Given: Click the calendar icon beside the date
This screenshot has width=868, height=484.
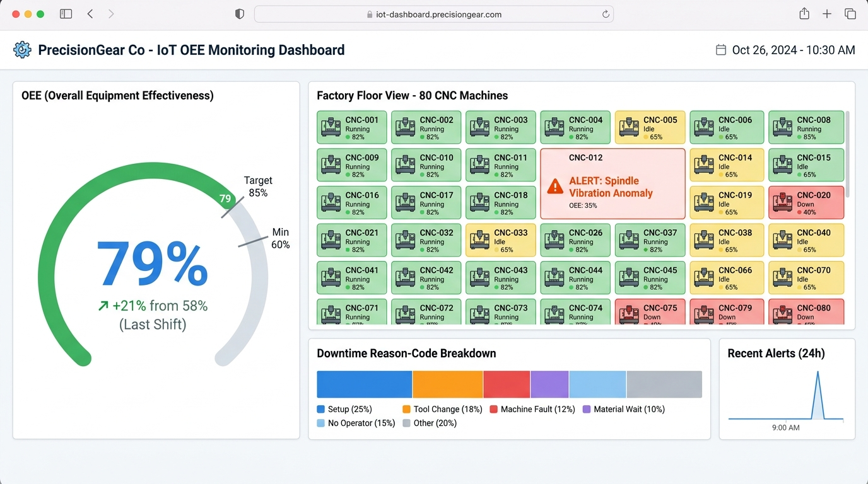Looking at the screenshot, I should click(x=721, y=50).
